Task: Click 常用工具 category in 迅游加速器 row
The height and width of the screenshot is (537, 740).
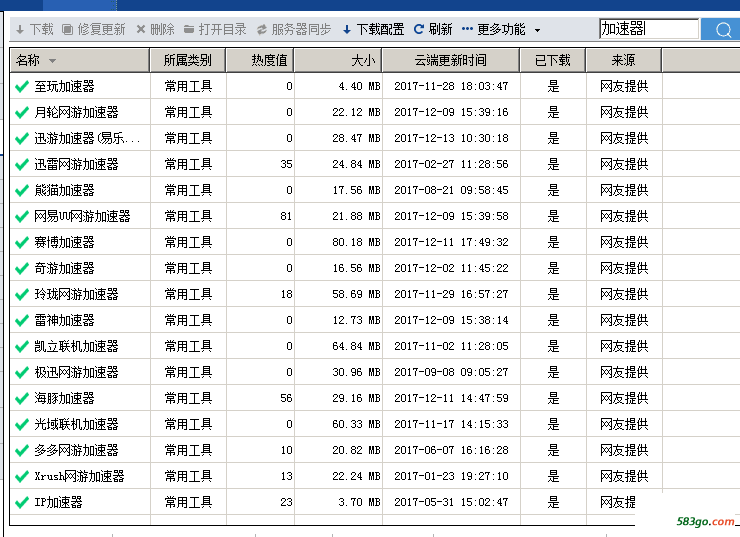Action: tap(188, 138)
